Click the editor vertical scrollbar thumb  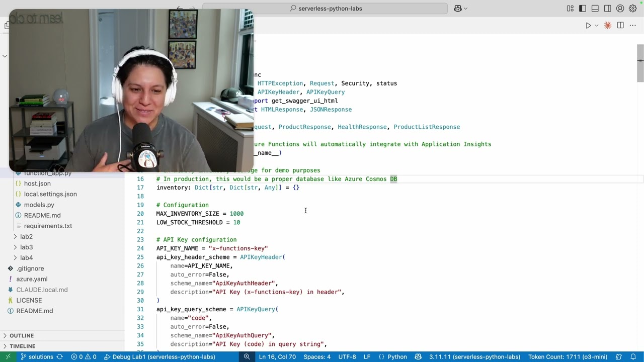pos(640,63)
